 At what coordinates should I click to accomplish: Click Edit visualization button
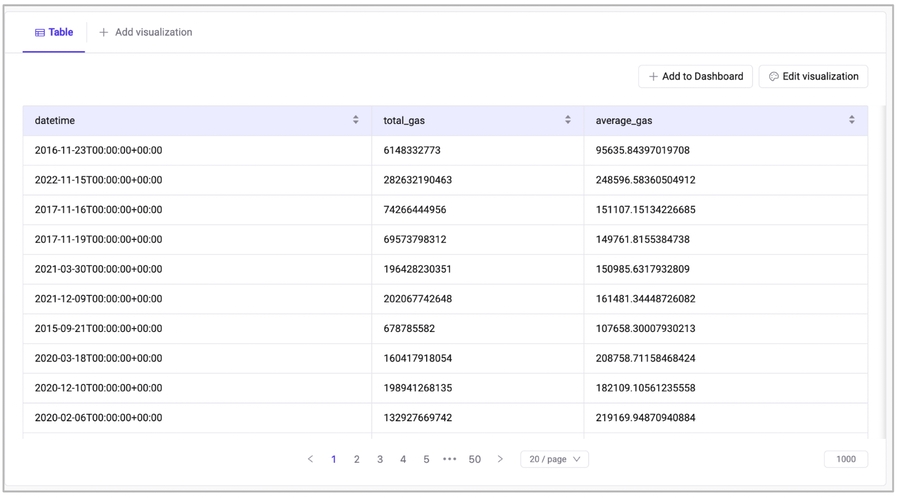813,76
